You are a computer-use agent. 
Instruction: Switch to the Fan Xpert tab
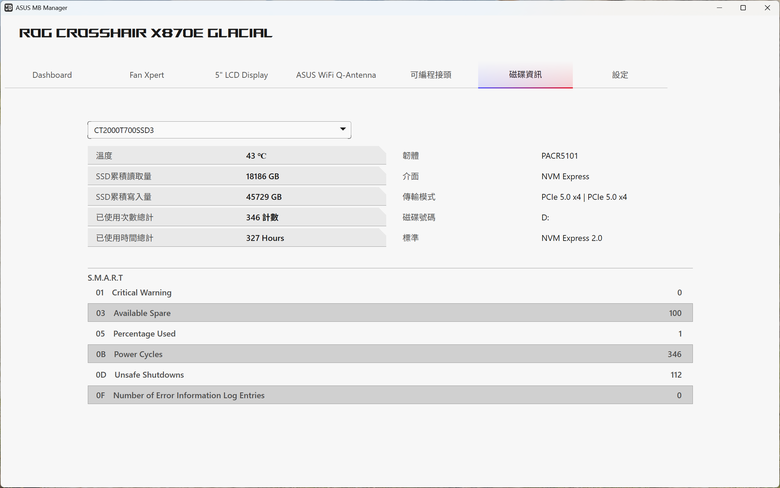147,75
